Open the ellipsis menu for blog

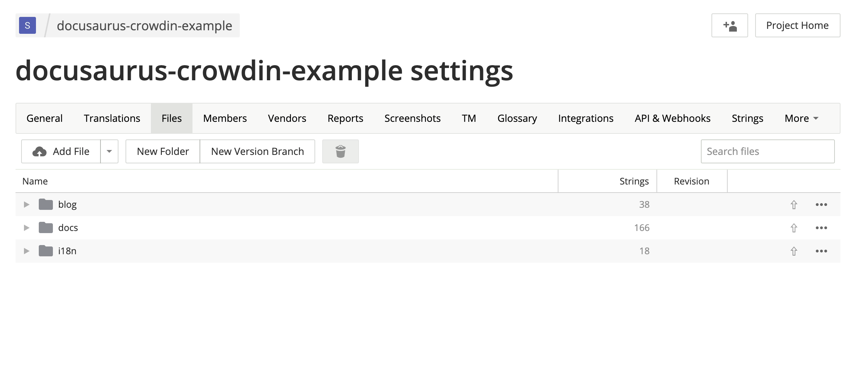(821, 204)
